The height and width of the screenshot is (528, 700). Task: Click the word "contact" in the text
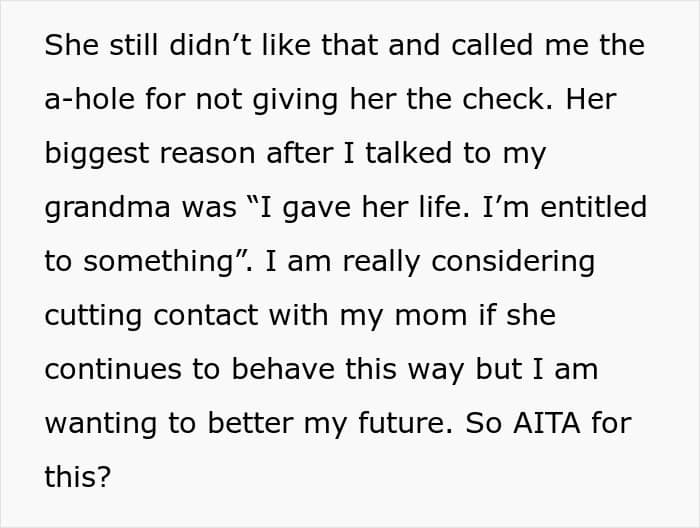coord(206,316)
